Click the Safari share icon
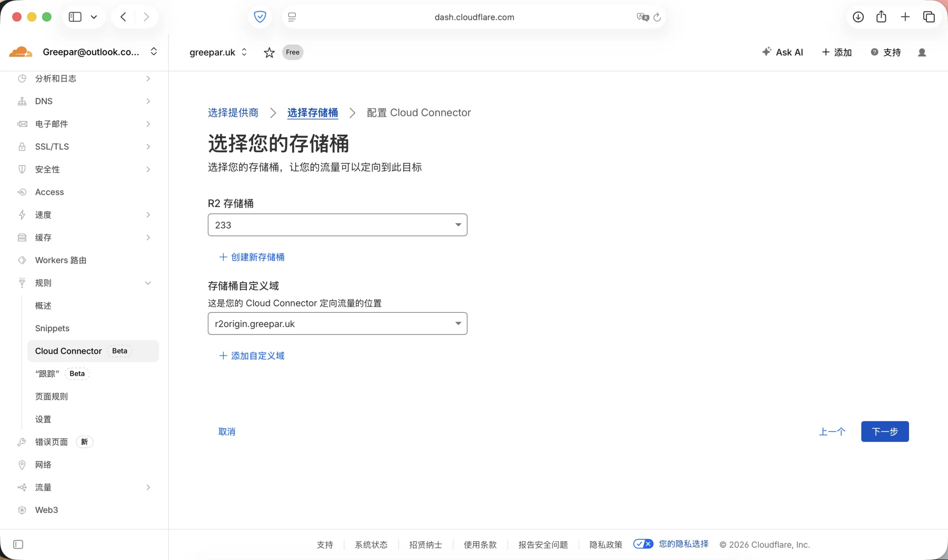Image resolution: width=948 pixels, height=560 pixels. click(881, 17)
